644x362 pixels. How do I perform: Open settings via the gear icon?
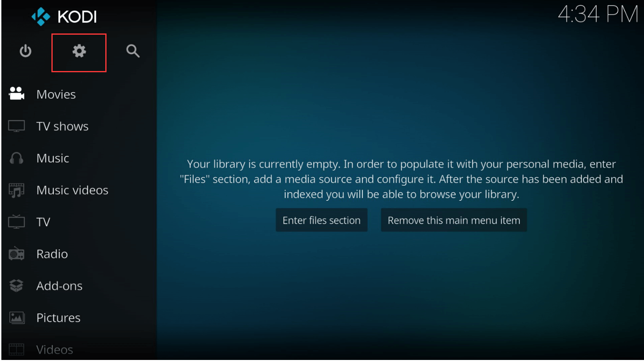79,51
